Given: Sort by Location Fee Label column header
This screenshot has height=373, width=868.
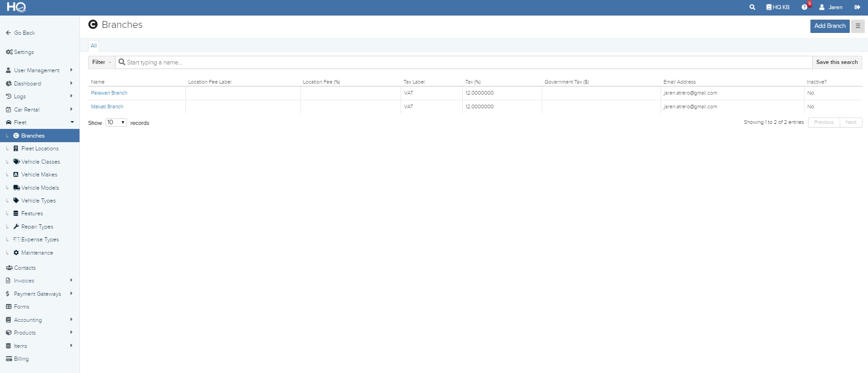Looking at the screenshot, I should click(210, 82).
